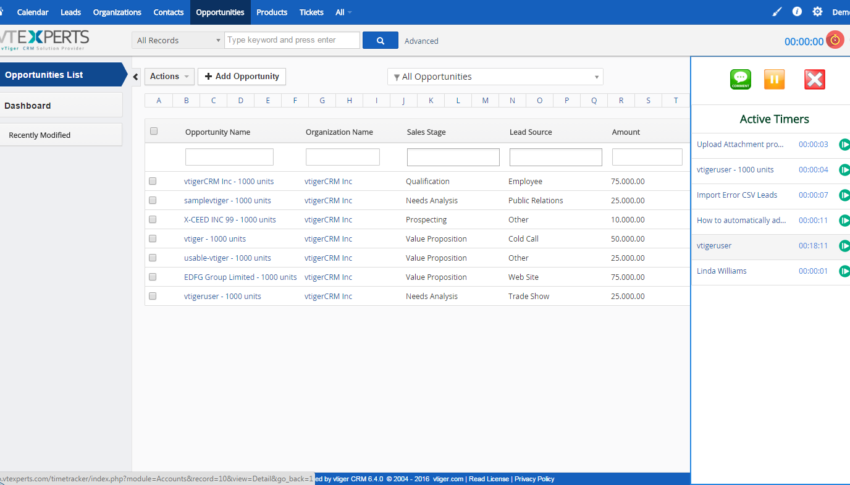Click the brush theme icon in top bar
The height and width of the screenshot is (485, 850).
[x=777, y=12]
